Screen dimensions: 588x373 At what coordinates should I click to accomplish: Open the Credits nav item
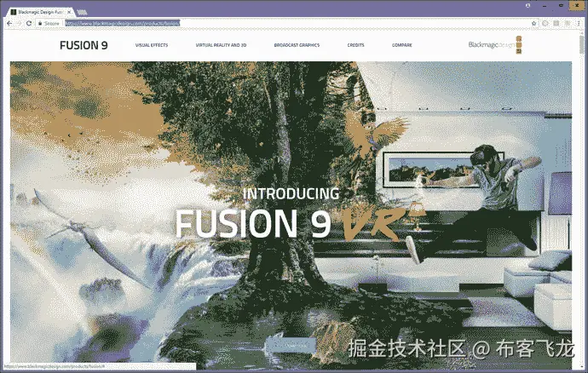coord(355,45)
